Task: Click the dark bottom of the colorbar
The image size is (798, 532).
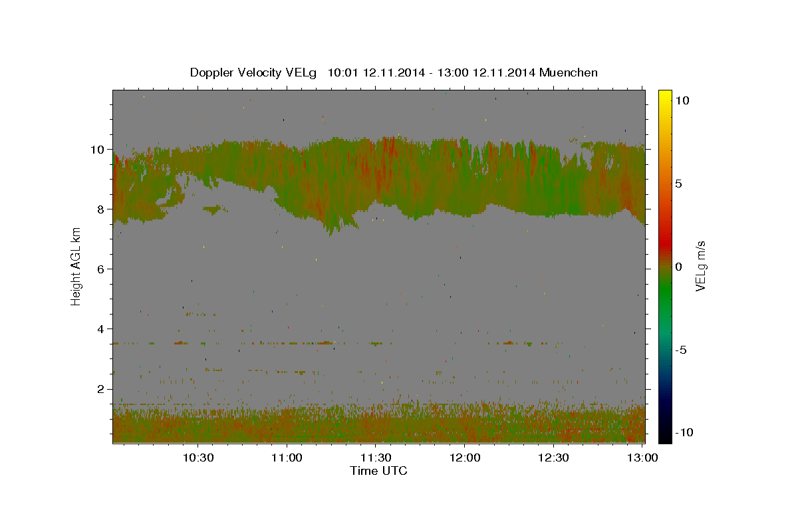Action: 664,432
